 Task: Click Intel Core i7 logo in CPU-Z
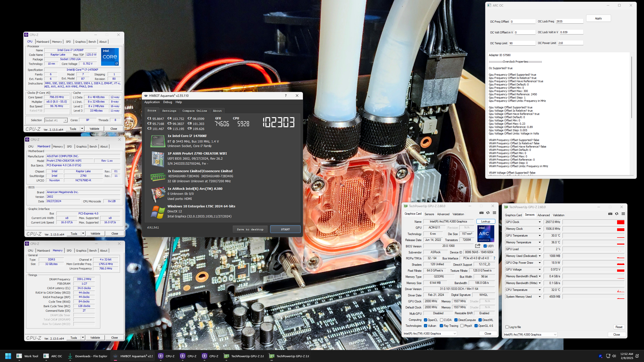tap(110, 57)
